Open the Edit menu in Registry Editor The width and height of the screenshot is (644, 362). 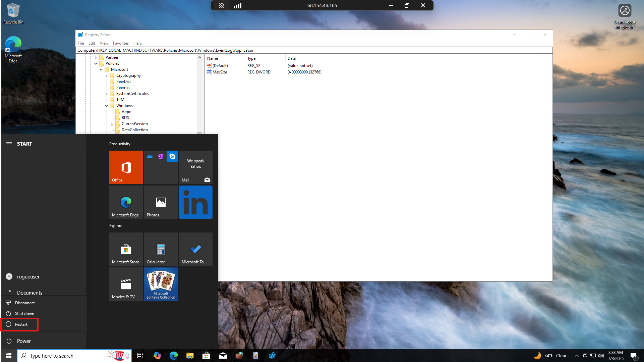coord(92,43)
